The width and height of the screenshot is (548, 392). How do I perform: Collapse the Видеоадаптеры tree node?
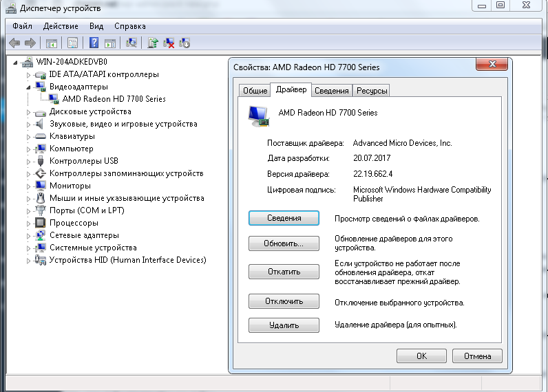coord(29,87)
